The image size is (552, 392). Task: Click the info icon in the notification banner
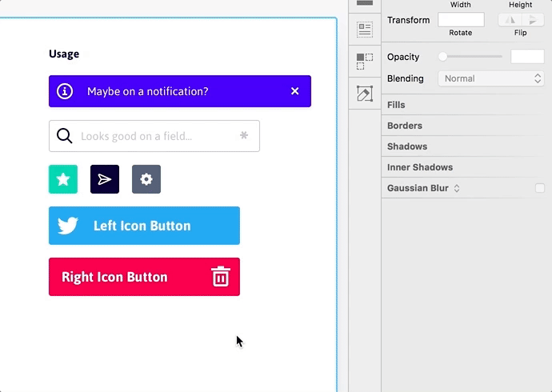tap(65, 91)
